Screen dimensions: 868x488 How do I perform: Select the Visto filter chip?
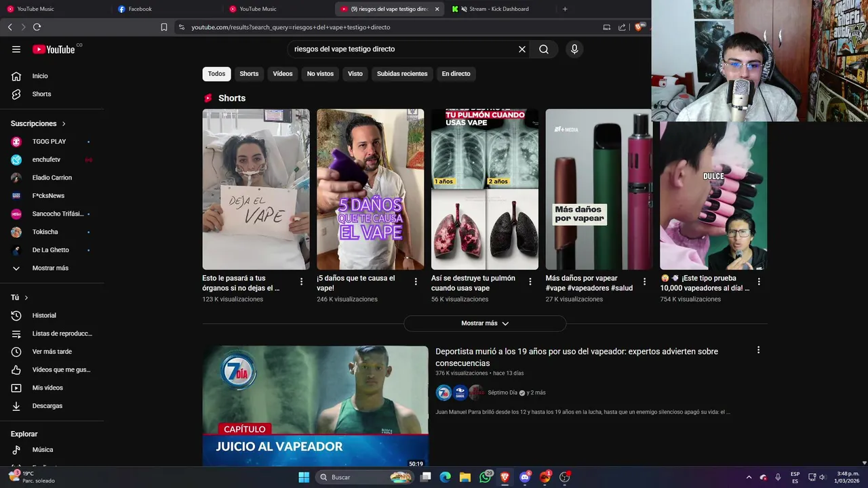coord(355,74)
